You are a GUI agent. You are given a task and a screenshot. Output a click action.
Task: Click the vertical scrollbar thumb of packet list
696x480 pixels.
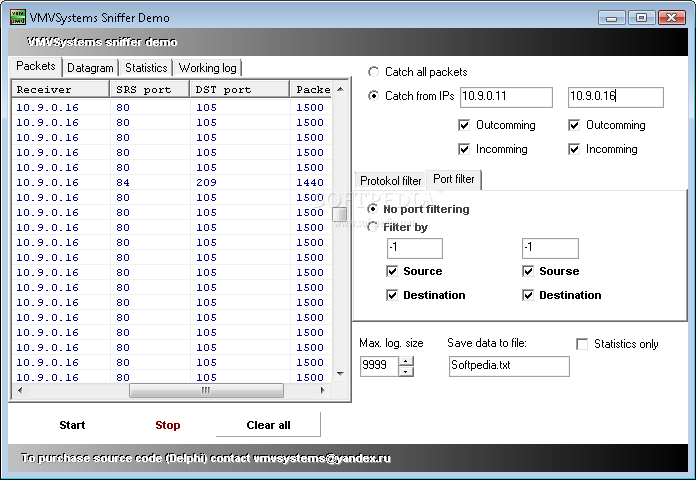[x=340, y=214]
